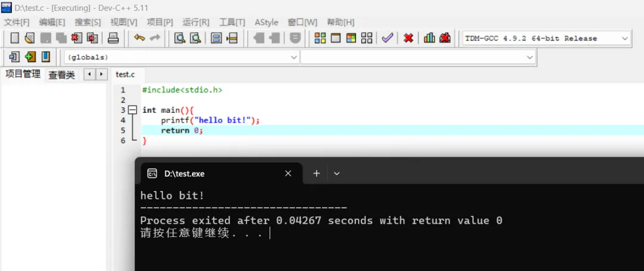Click the grayed Redo arrow
Image resolution: width=644 pixels, height=271 pixels.
[155, 38]
